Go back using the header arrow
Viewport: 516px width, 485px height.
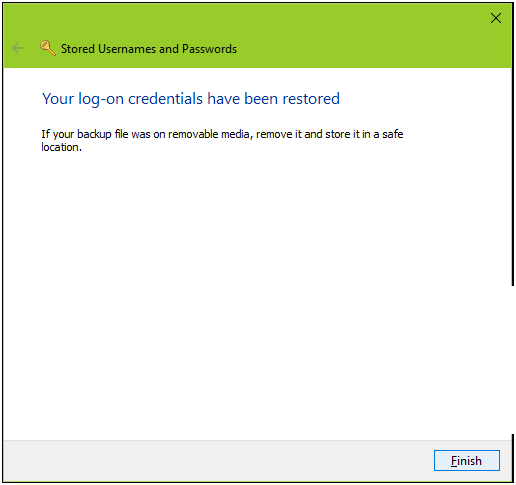(18, 48)
